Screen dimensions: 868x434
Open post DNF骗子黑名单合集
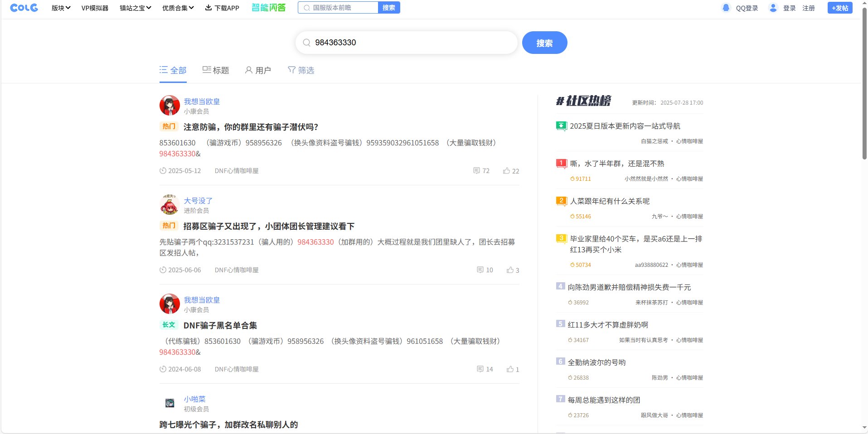point(220,325)
